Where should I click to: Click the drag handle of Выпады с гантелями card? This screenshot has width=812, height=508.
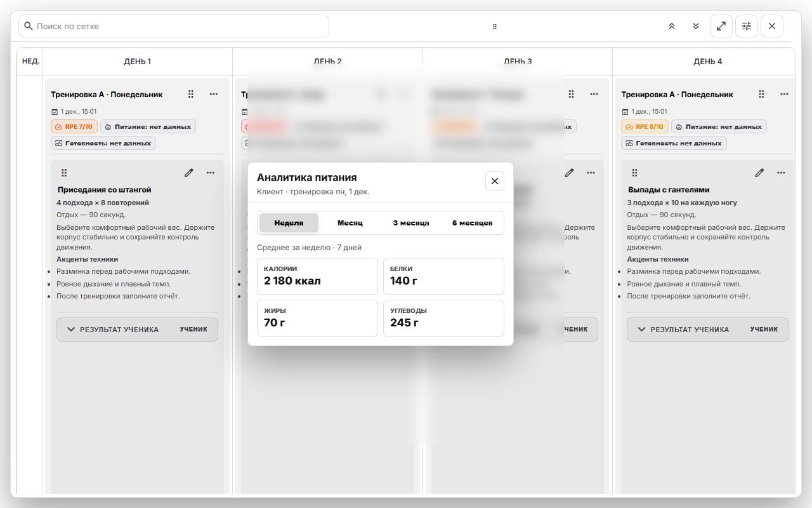point(635,173)
